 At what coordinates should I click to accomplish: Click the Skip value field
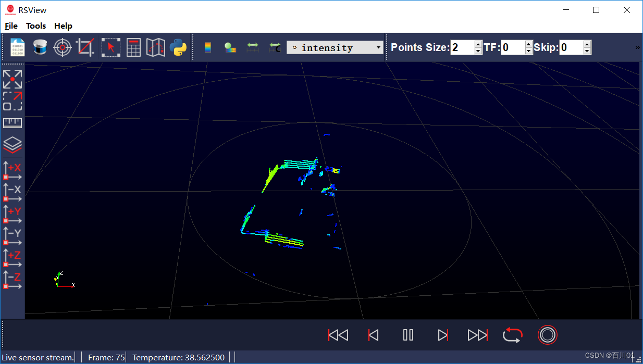tap(571, 47)
